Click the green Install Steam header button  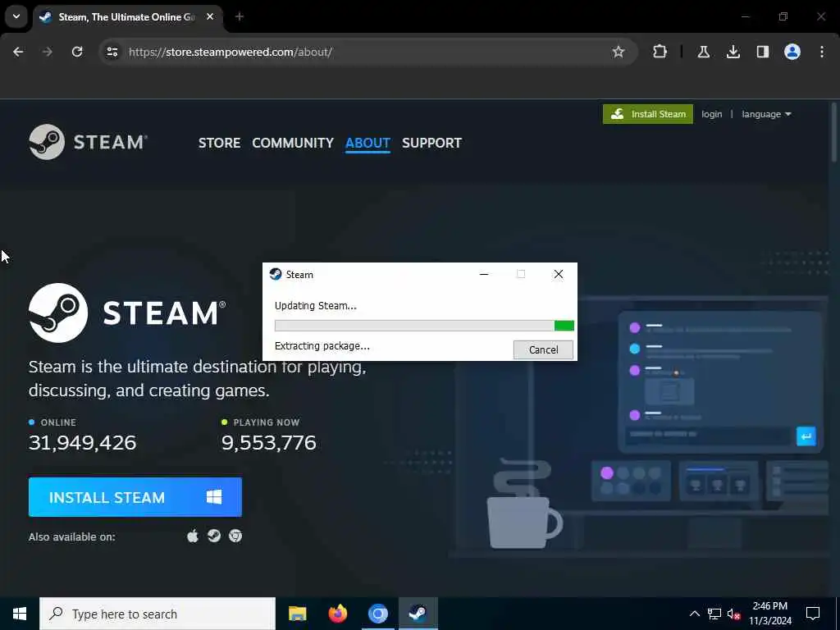tap(648, 114)
